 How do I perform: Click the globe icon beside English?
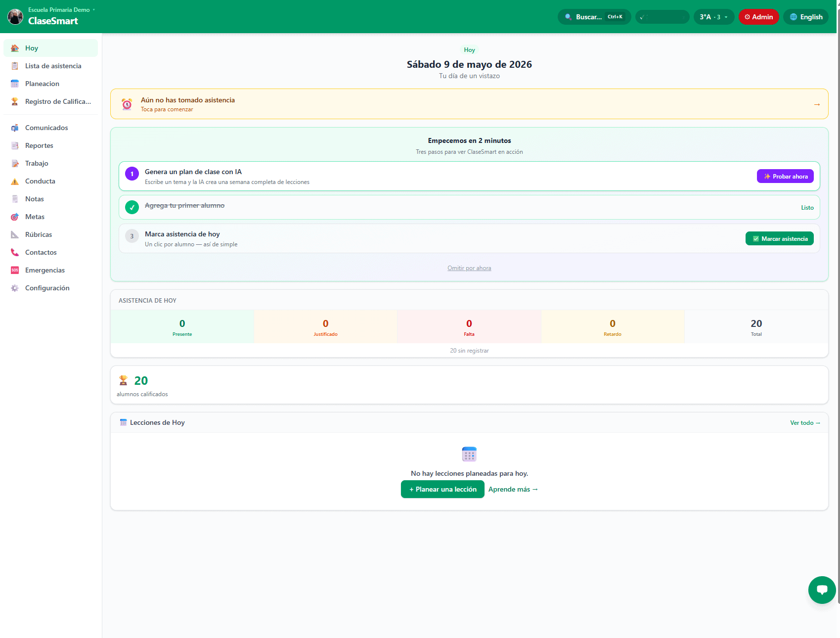[x=794, y=17]
